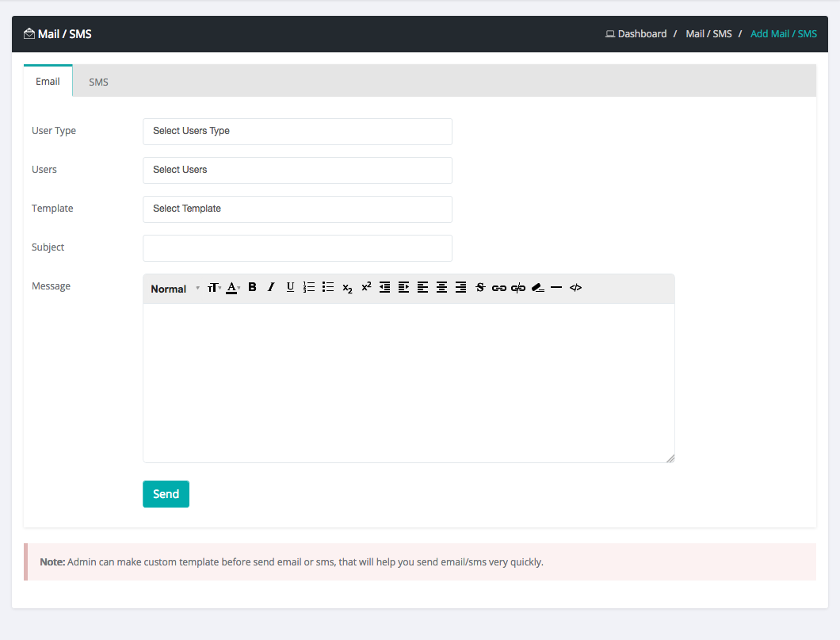Apply strikethrough to text
840x640 pixels.
pyautogui.click(x=479, y=287)
